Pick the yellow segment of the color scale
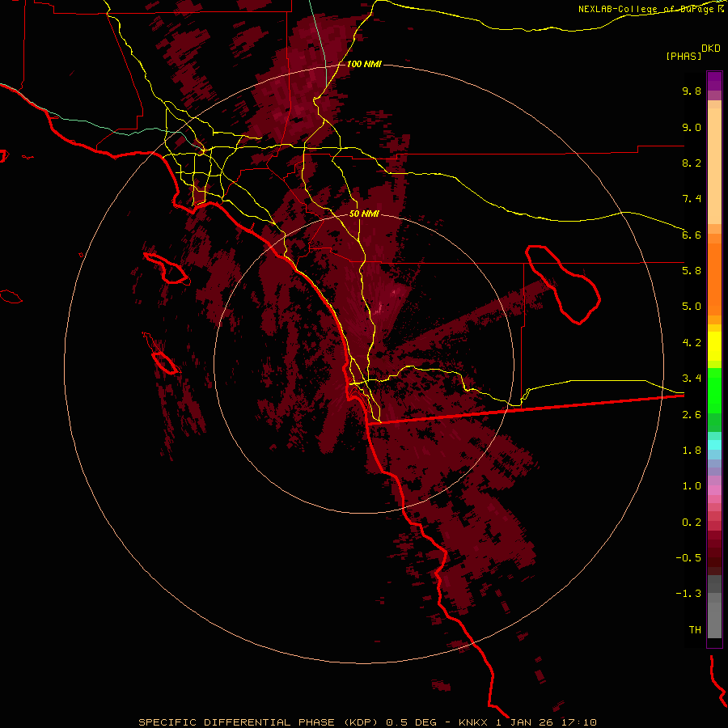728x728 pixels. tap(714, 346)
